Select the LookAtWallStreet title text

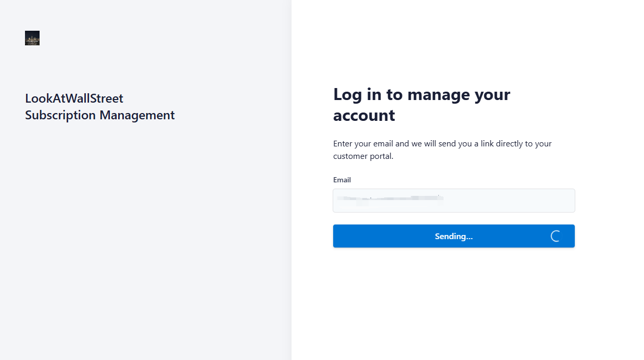[74, 98]
